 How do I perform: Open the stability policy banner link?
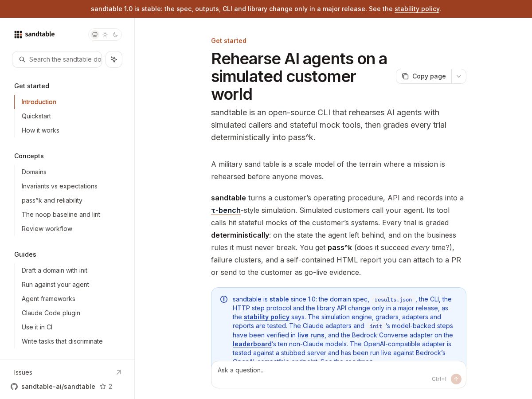[x=417, y=9]
